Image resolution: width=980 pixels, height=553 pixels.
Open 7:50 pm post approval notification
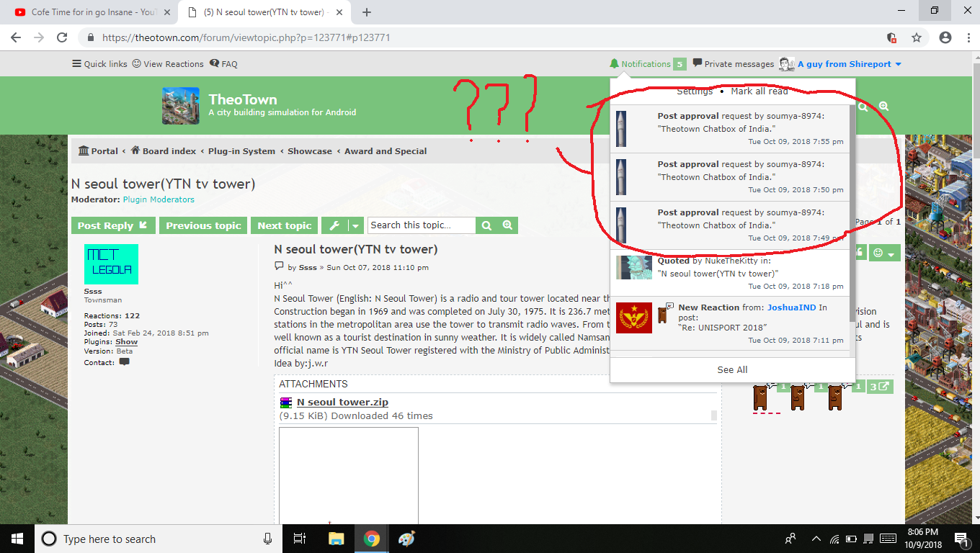click(x=730, y=177)
